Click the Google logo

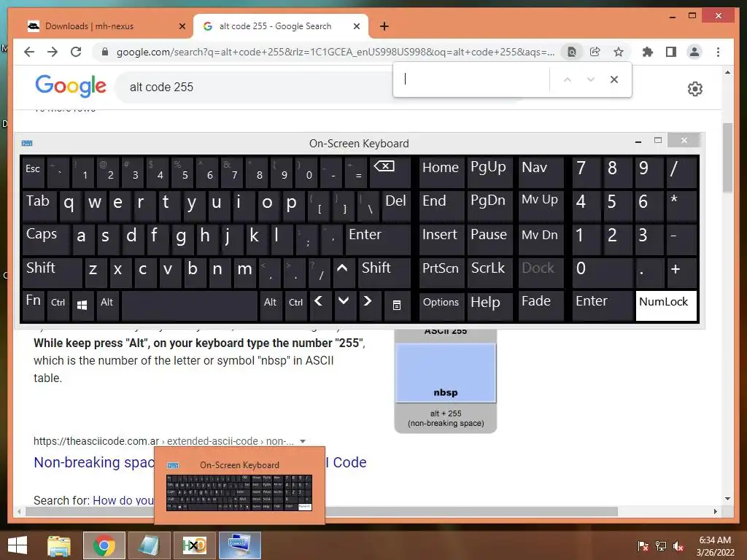click(71, 86)
